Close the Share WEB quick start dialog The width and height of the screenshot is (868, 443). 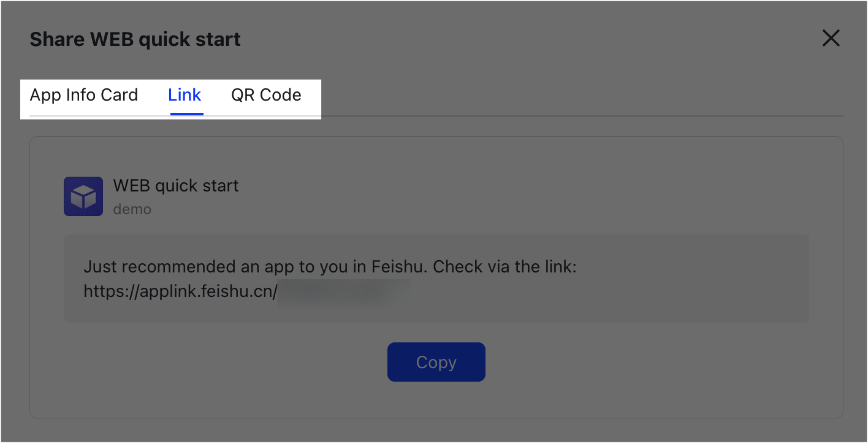click(x=831, y=39)
